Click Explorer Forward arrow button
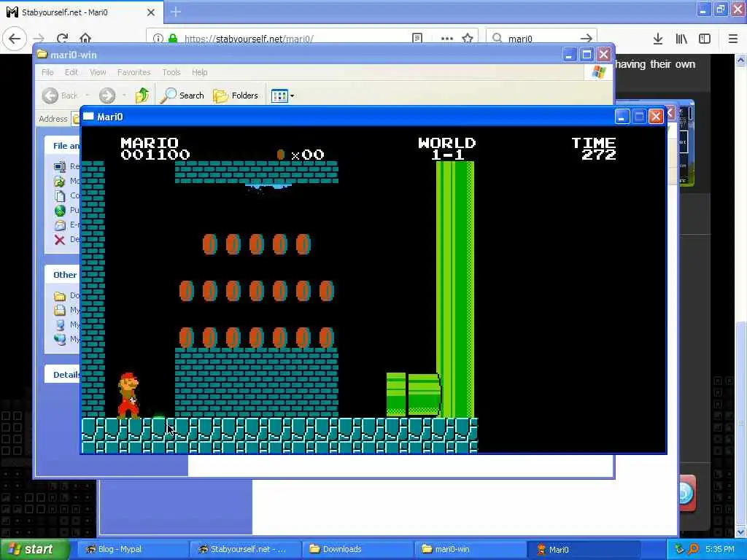This screenshot has width=747, height=560. click(107, 96)
